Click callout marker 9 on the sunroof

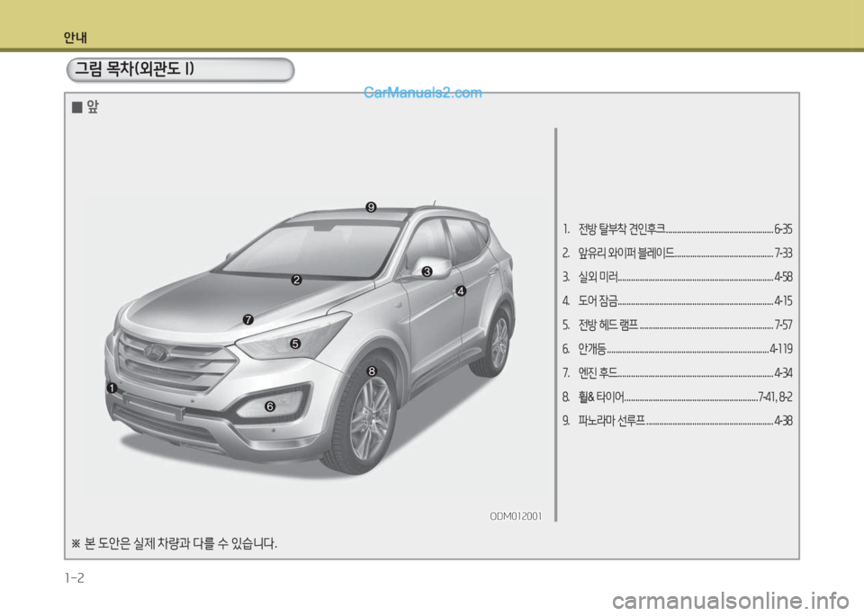click(x=371, y=207)
